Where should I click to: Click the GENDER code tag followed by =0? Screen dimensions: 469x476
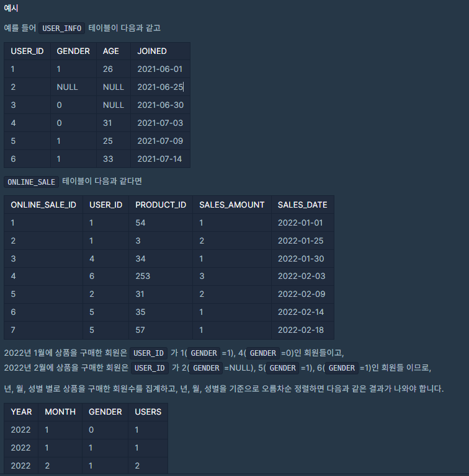(x=263, y=353)
